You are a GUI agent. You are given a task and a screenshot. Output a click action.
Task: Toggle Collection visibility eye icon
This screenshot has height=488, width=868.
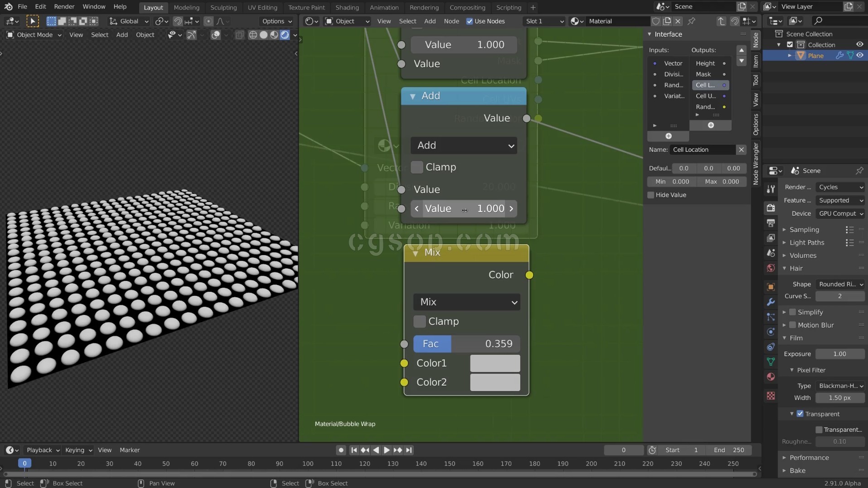click(860, 44)
